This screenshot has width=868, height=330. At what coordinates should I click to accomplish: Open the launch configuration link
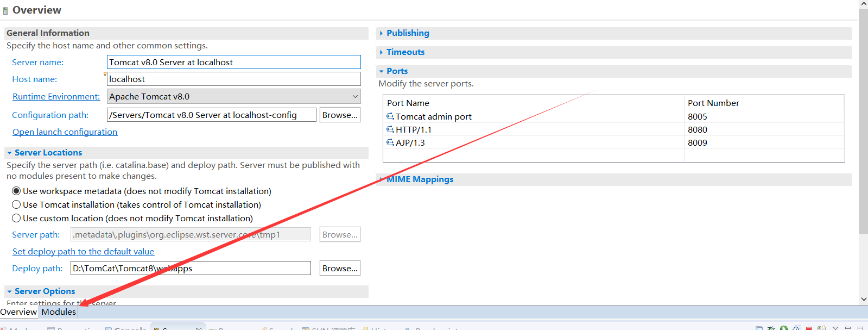[x=65, y=132]
